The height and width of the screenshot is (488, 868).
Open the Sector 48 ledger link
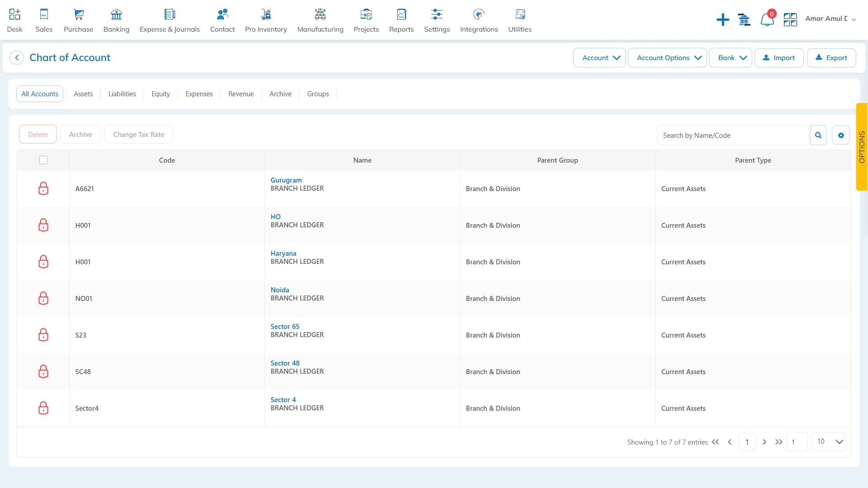coord(285,363)
